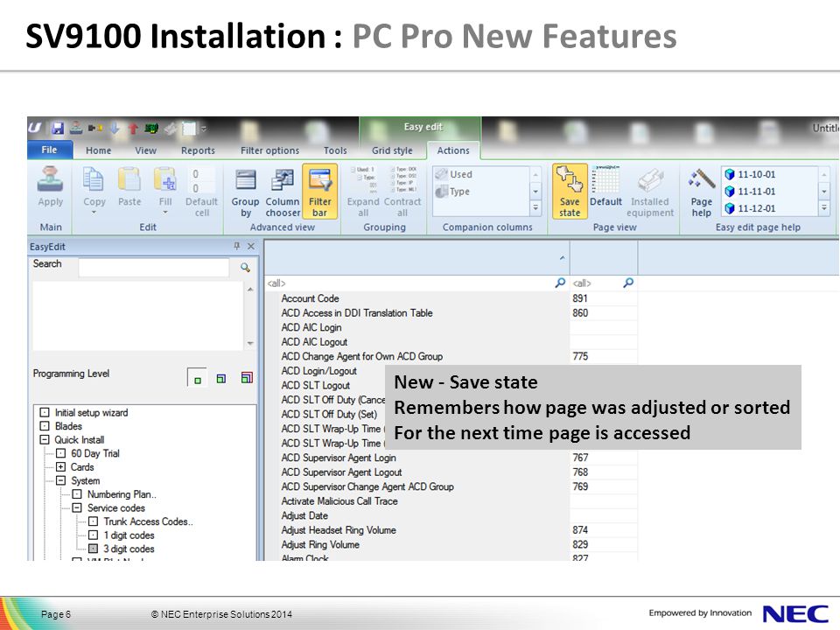The width and height of the screenshot is (840, 630).
Task: Select Initial setup wizard in tree
Action: click(x=92, y=412)
